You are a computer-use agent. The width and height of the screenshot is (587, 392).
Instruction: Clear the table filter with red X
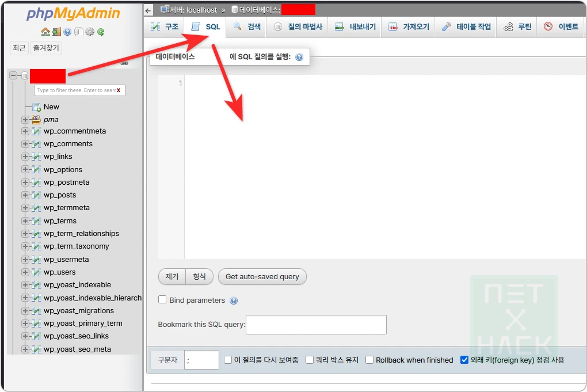click(119, 90)
